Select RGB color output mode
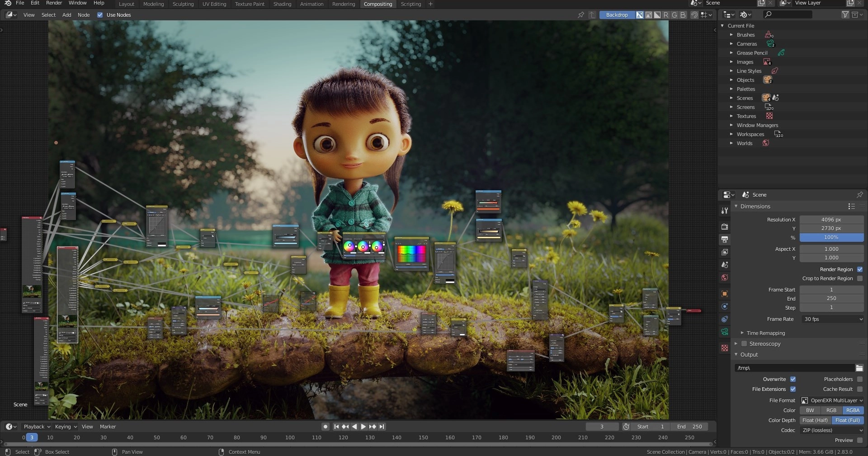The height and width of the screenshot is (456, 868). coord(831,410)
